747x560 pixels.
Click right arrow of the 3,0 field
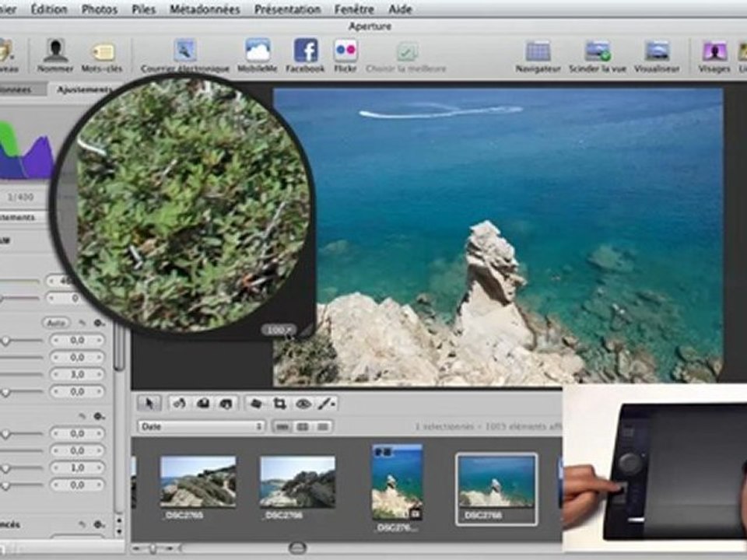pyautogui.click(x=100, y=374)
